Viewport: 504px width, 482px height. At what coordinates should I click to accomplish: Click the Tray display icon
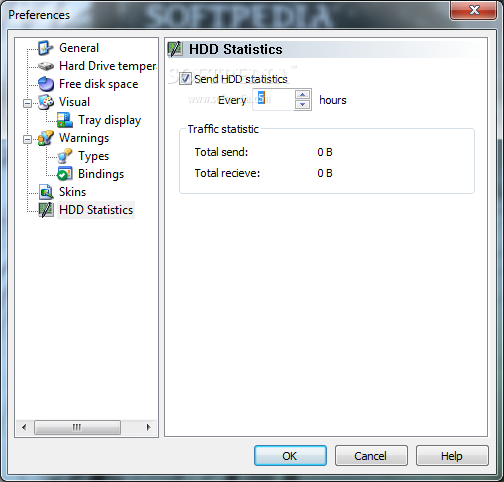65,120
